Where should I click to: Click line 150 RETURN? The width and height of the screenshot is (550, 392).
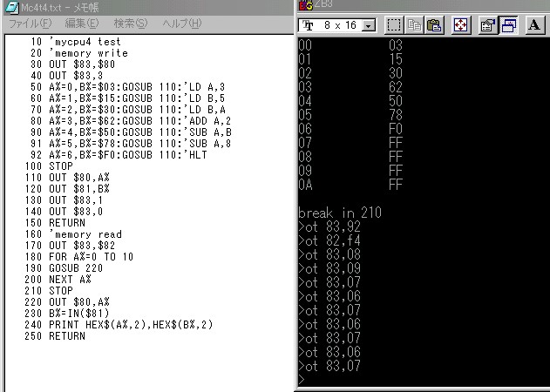(55, 223)
